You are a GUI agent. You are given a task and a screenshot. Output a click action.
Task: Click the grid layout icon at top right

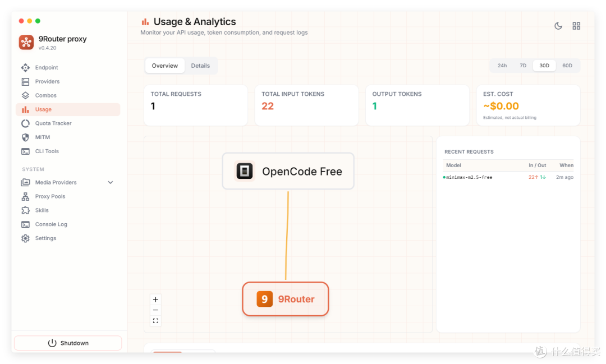click(576, 26)
